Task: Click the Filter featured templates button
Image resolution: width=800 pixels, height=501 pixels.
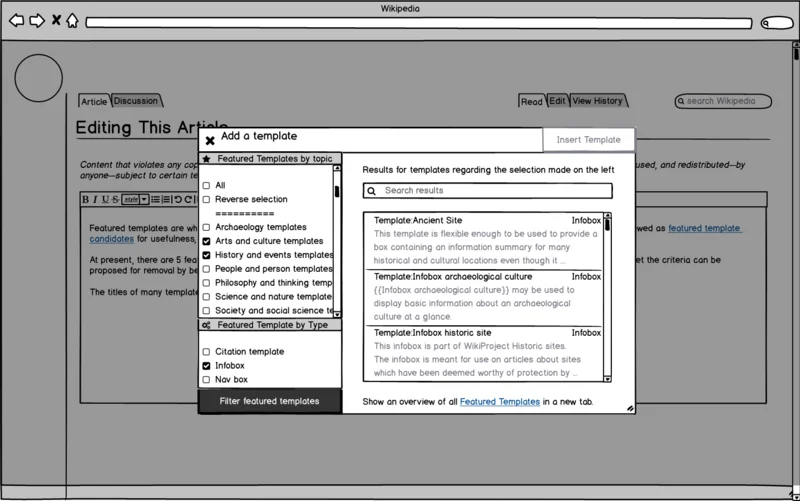Action: pyautogui.click(x=269, y=401)
